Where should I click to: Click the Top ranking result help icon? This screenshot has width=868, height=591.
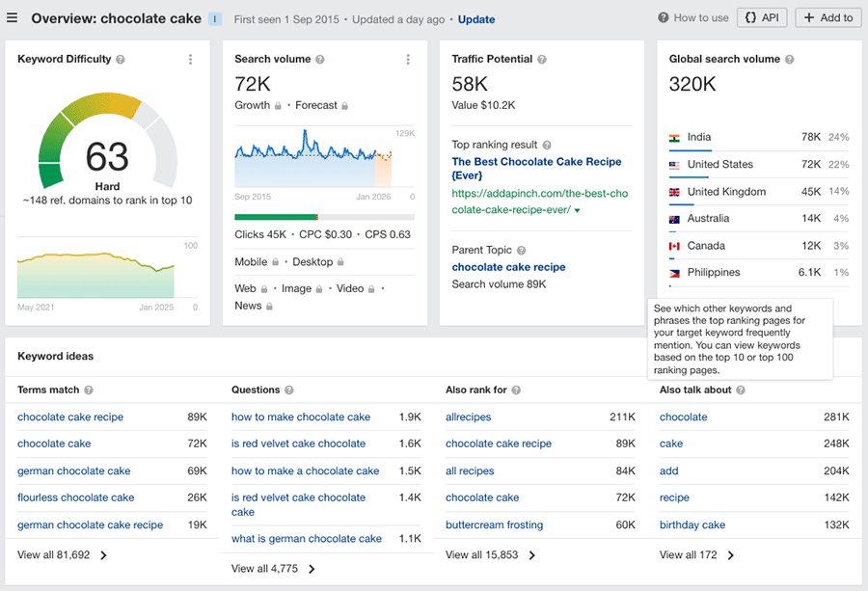[x=547, y=145]
